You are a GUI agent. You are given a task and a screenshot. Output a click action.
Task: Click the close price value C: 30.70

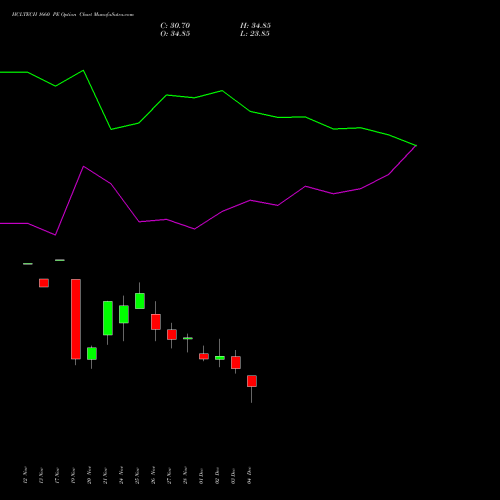(x=175, y=26)
